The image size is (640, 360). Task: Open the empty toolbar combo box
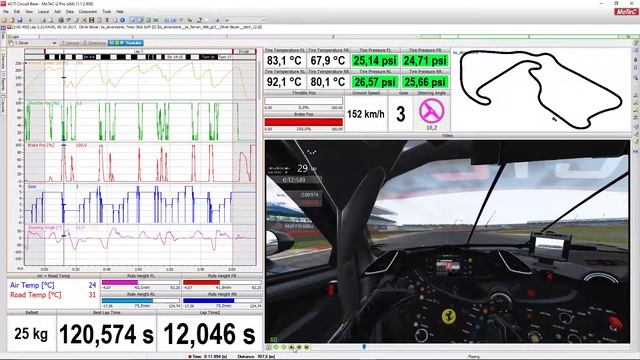[x=245, y=20]
